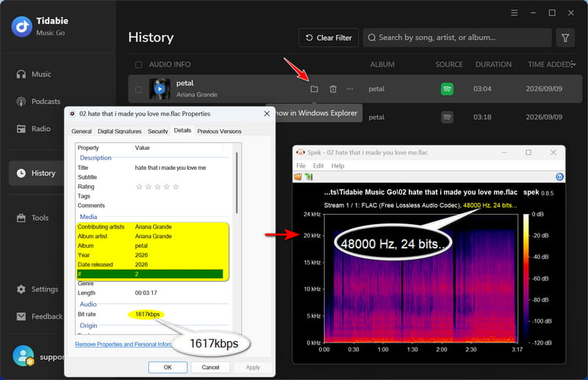Click the DURATION column header
This screenshot has width=588, height=380.
click(x=493, y=65)
